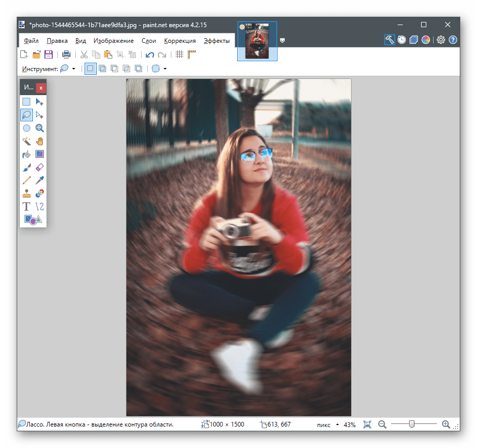Click the Deselect icon
477x448 pixels.
pyautogui.click(x=132, y=54)
